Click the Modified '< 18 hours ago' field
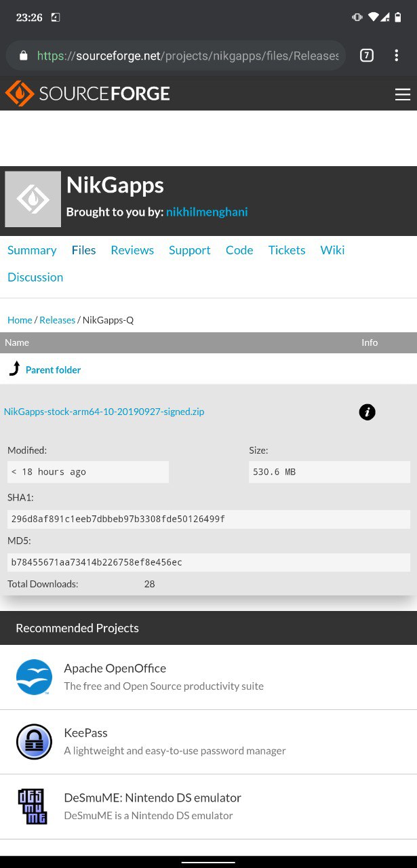The width and height of the screenshot is (417, 868). pyautogui.click(x=88, y=472)
